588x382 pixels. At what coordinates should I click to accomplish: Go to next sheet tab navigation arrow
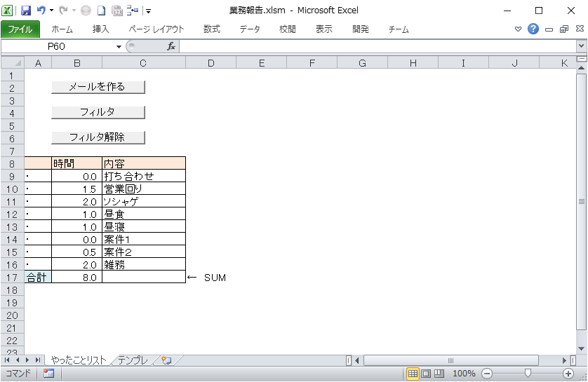click(x=27, y=360)
